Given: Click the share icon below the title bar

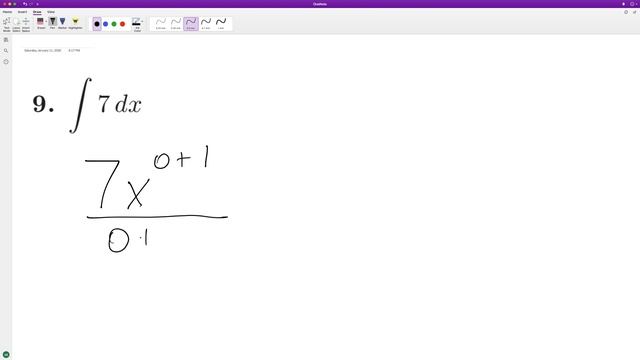Looking at the screenshot, I should tap(634, 12).
